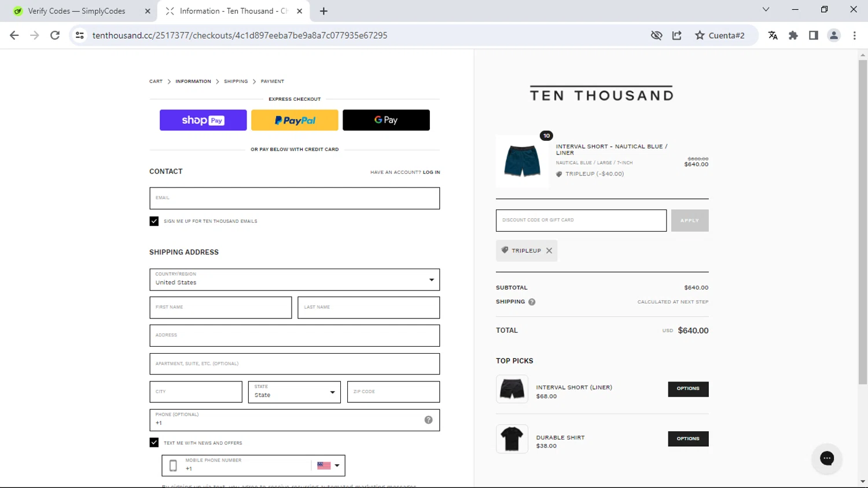This screenshot has height=488, width=868.
Task: Reload the checkout page
Action: tap(55, 35)
